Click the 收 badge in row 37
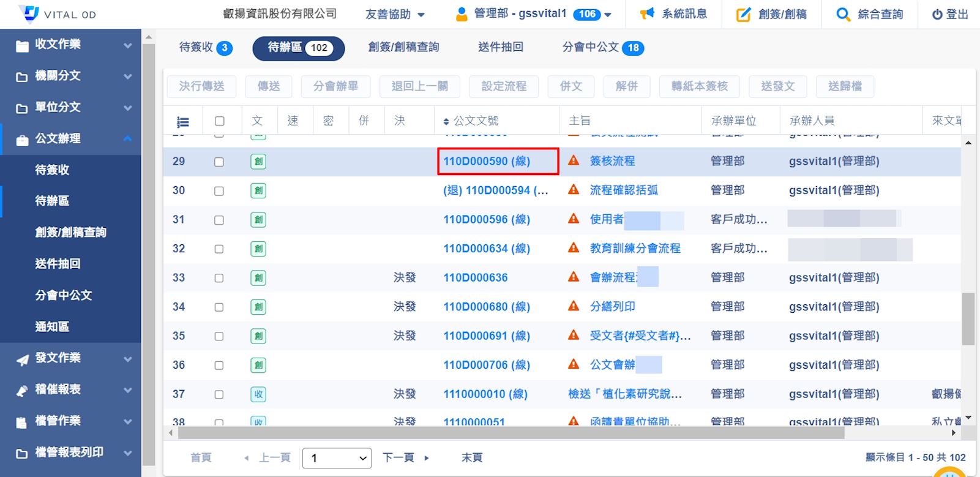980x477 pixels. [x=258, y=394]
